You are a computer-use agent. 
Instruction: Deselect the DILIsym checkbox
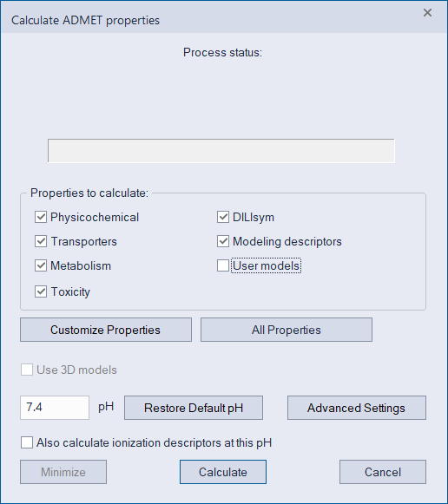click(223, 217)
